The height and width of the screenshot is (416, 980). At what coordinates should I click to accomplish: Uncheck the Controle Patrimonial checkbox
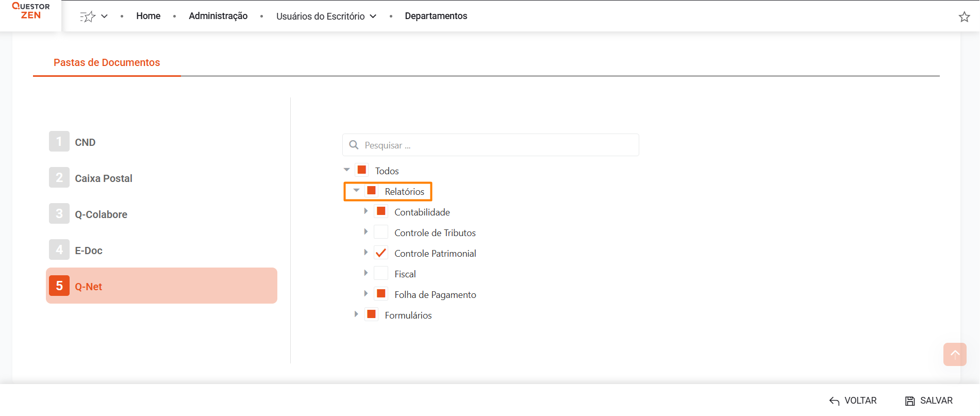381,253
